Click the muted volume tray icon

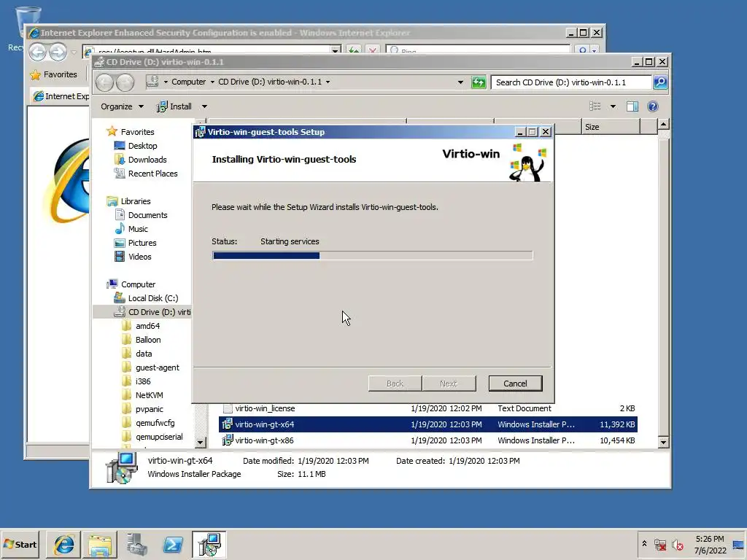click(x=677, y=544)
